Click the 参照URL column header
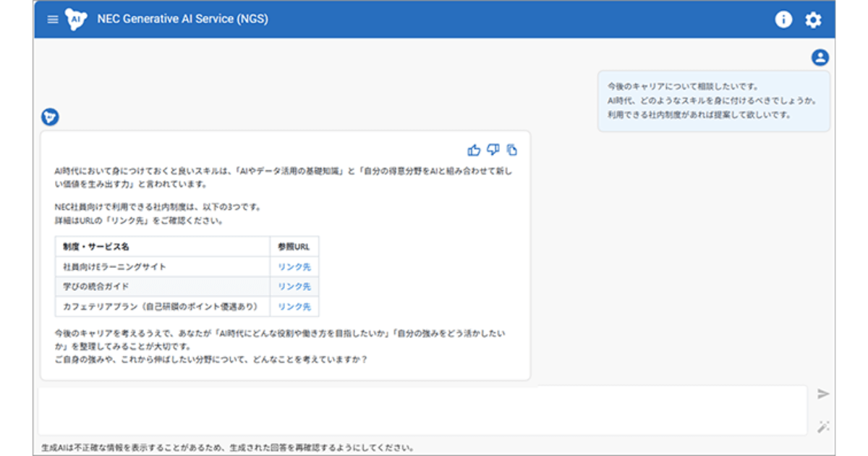This screenshot has width=868, height=456. (x=294, y=247)
